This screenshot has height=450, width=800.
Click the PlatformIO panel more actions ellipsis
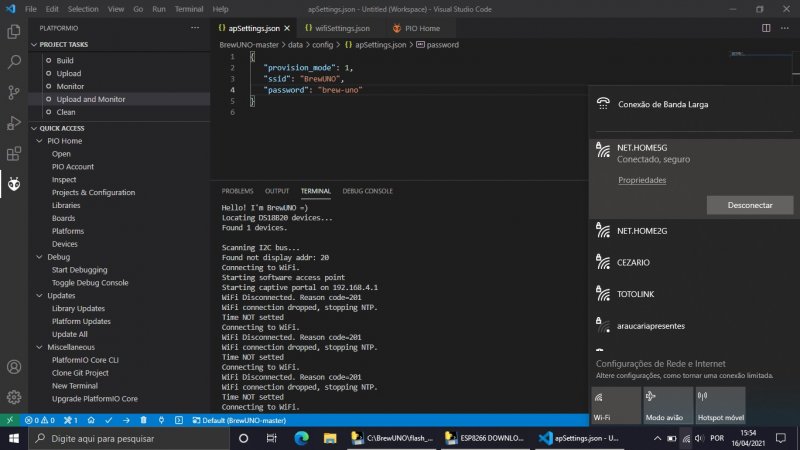[x=195, y=28]
